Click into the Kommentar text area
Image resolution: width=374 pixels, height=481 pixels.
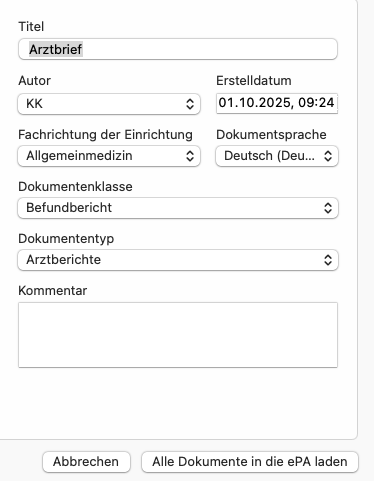pos(178,335)
